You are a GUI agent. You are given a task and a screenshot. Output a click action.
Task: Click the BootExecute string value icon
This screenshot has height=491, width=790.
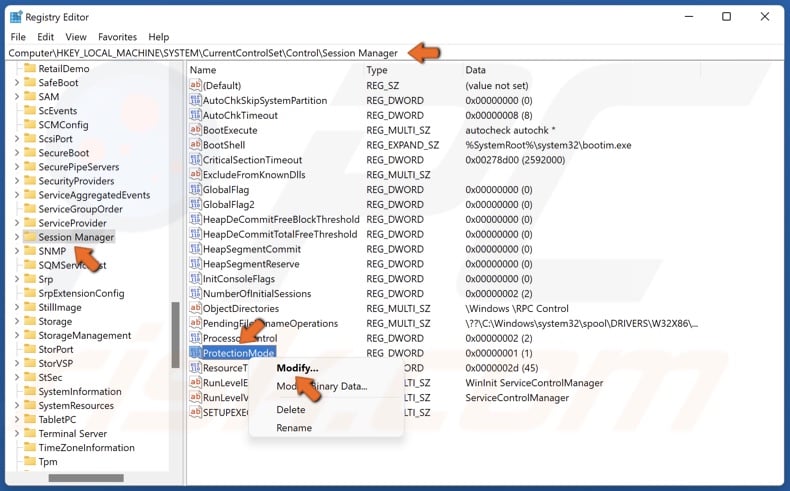click(195, 130)
